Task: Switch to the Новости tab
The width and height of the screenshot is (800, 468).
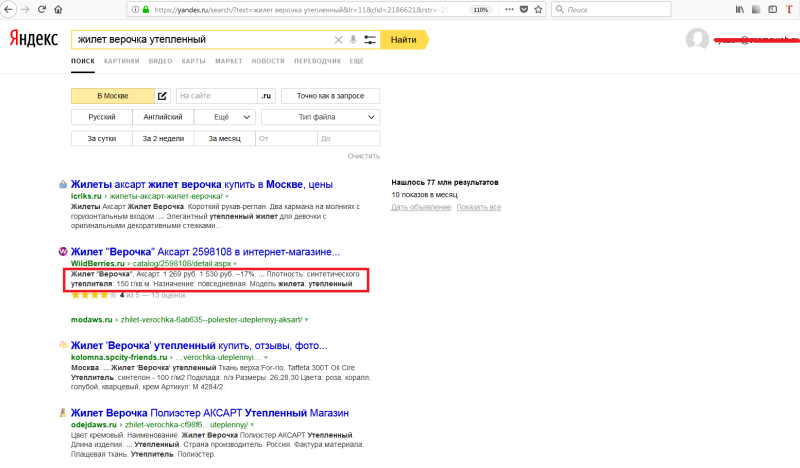Action: [268, 61]
